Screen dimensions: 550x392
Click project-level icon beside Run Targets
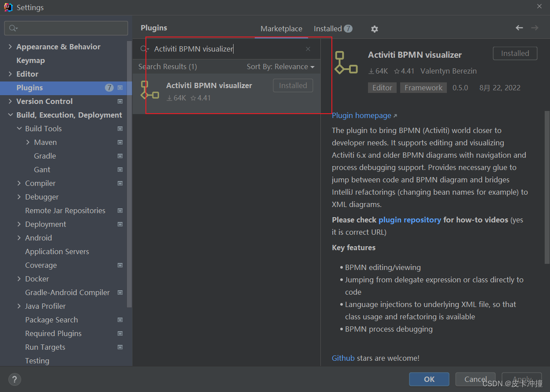pos(120,347)
